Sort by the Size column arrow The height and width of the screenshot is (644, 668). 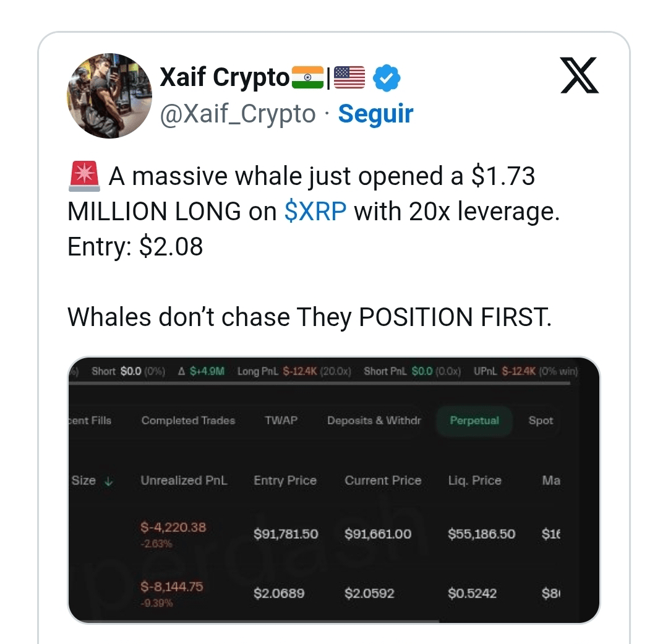(109, 481)
